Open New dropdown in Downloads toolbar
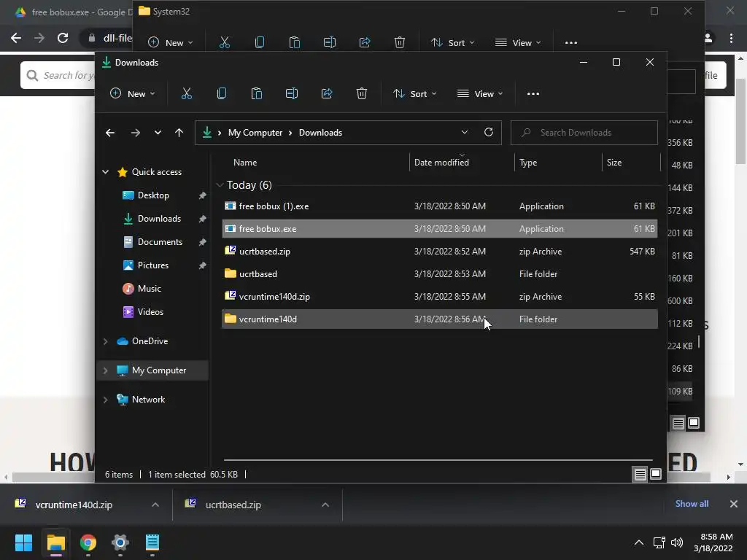 [133, 94]
